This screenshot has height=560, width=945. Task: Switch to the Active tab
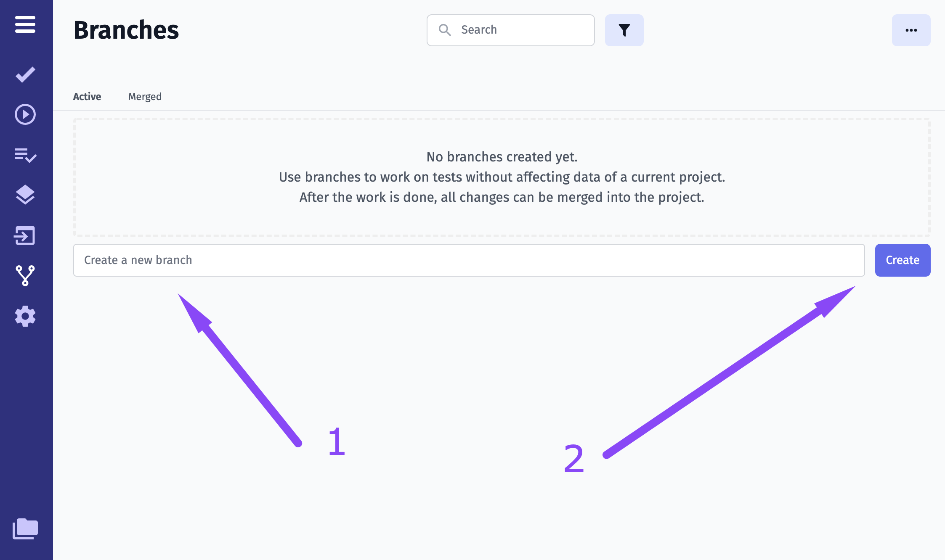87,97
